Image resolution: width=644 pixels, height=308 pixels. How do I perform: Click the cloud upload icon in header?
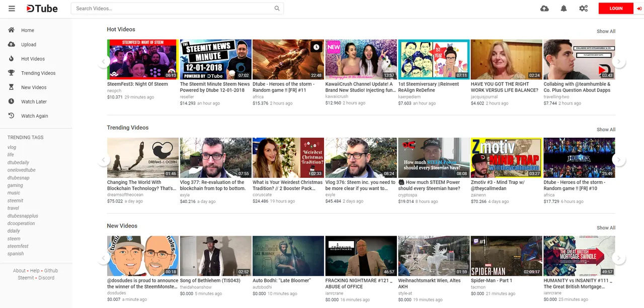(x=544, y=9)
